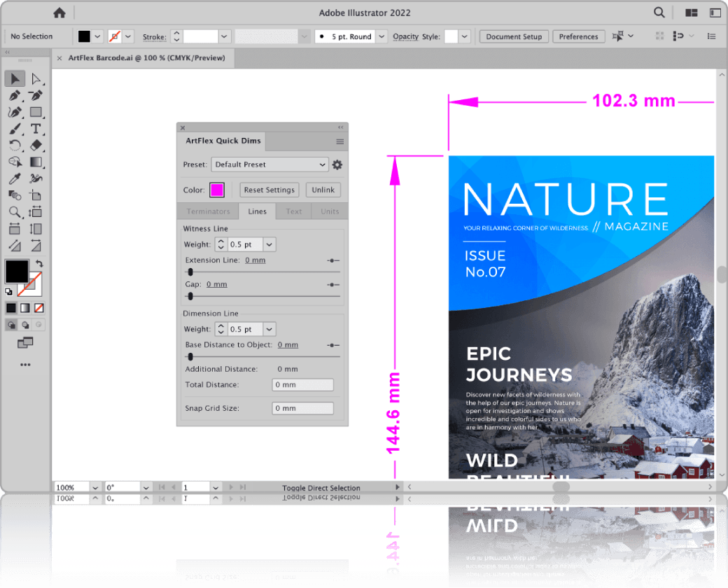The height and width of the screenshot is (588, 728).
Task: Click the magenta Color swatch
Action: (x=217, y=190)
